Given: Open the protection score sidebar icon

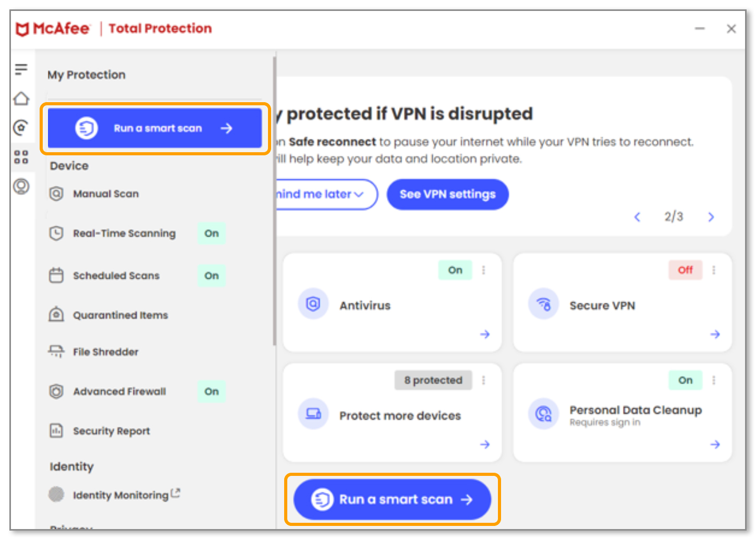Looking at the screenshot, I should pos(21,128).
